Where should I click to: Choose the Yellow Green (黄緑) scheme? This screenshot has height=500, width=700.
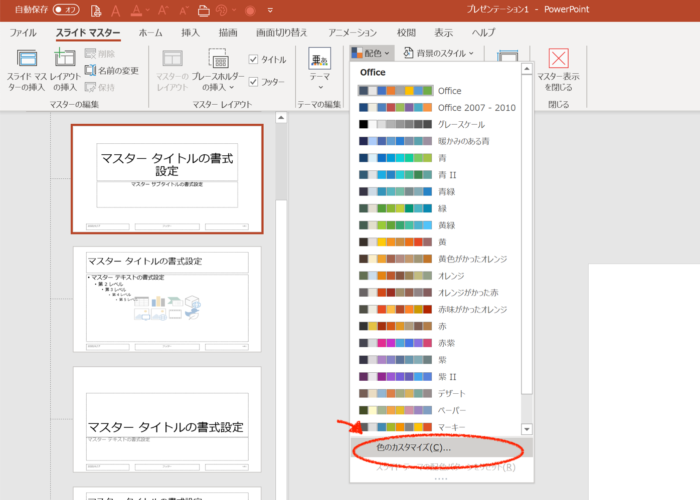click(435, 225)
